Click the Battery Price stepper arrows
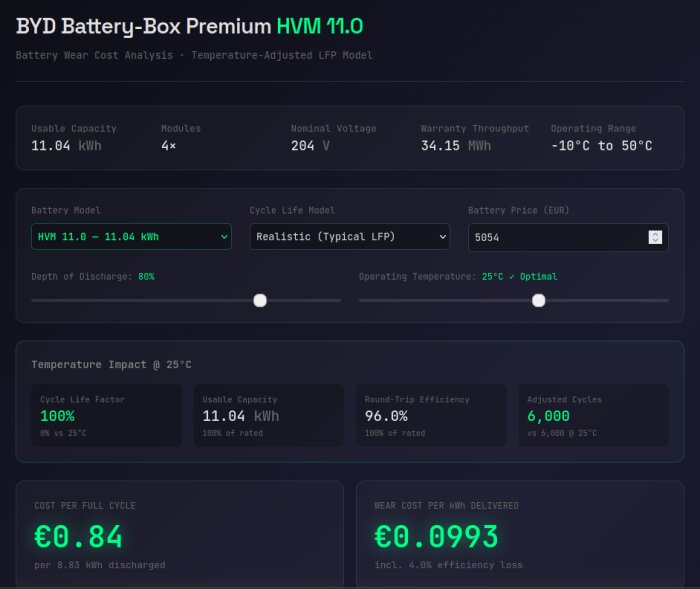Viewport: 700px width, 589px height. click(655, 237)
